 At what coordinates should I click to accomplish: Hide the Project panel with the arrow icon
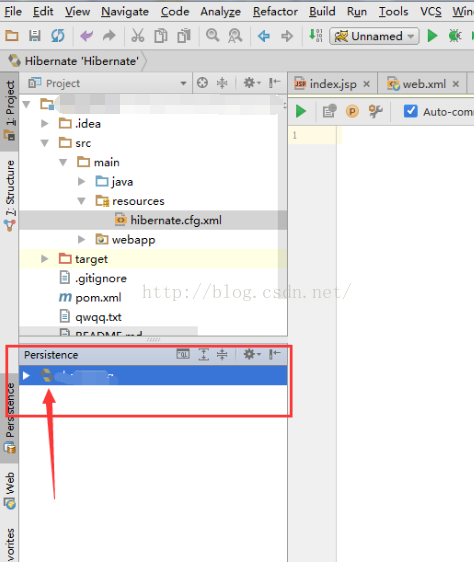coord(275,83)
